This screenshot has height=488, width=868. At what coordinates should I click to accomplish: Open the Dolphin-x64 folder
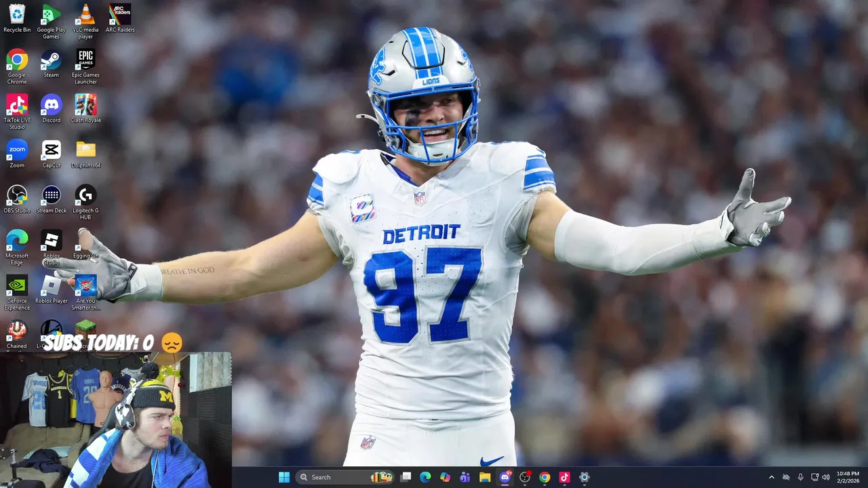(x=85, y=154)
